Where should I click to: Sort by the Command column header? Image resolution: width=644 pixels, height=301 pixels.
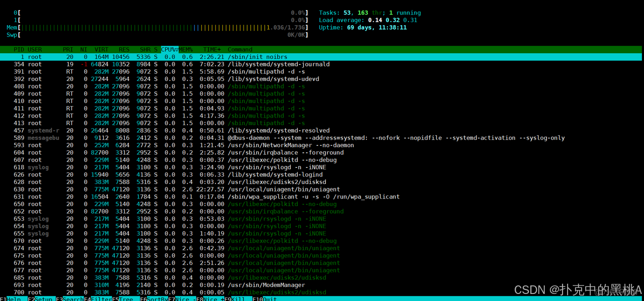[240, 49]
